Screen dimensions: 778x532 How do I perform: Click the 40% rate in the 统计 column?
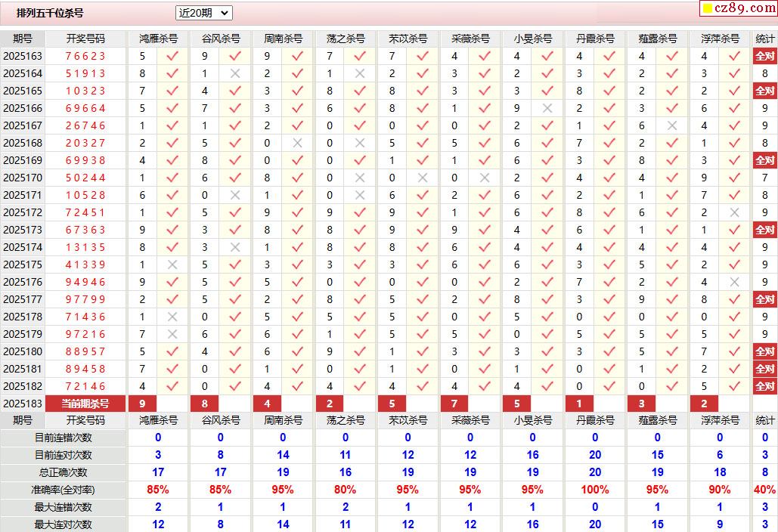click(x=764, y=490)
